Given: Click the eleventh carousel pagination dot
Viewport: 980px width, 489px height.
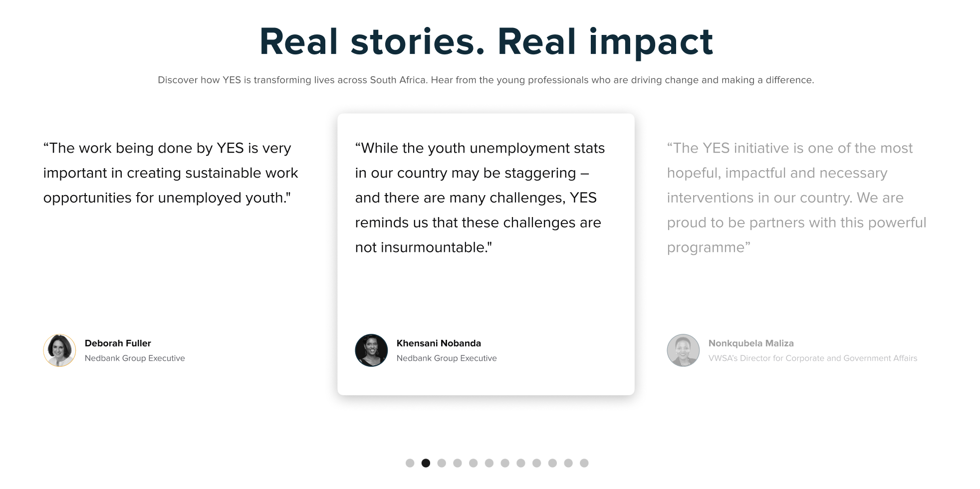Looking at the screenshot, I should 568,463.
